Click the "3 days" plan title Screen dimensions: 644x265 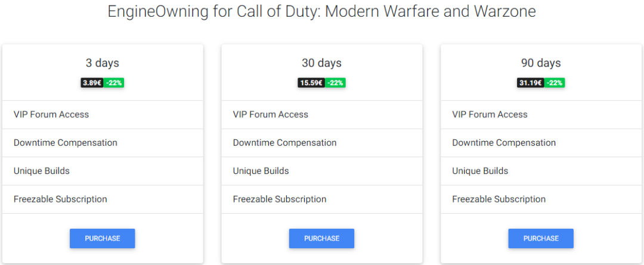point(102,63)
